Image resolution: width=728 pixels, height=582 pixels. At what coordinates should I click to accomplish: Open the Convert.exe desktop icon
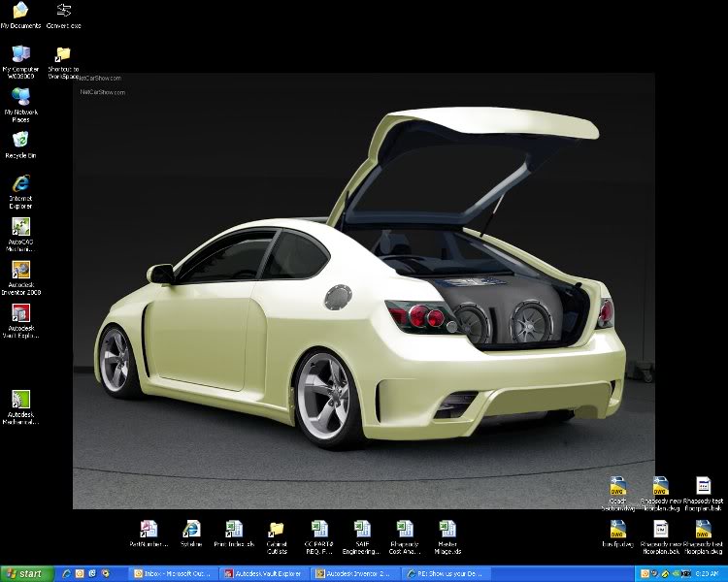point(64,16)
